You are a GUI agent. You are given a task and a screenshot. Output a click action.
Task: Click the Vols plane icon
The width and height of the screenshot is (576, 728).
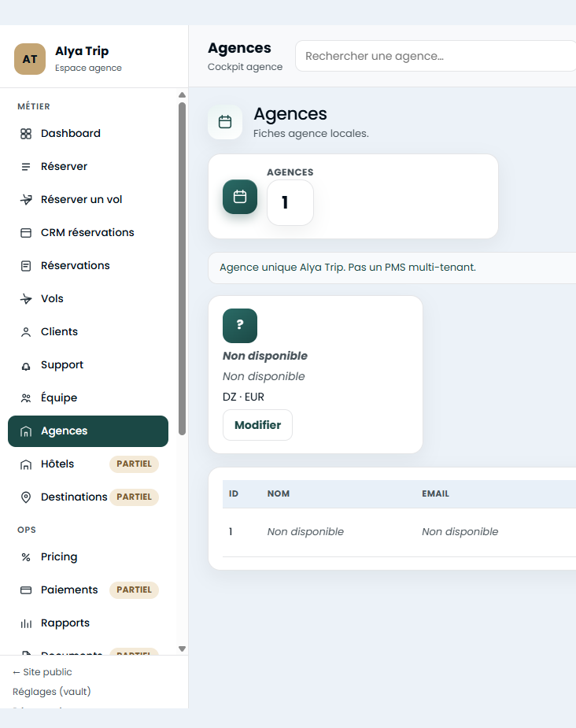26,298
